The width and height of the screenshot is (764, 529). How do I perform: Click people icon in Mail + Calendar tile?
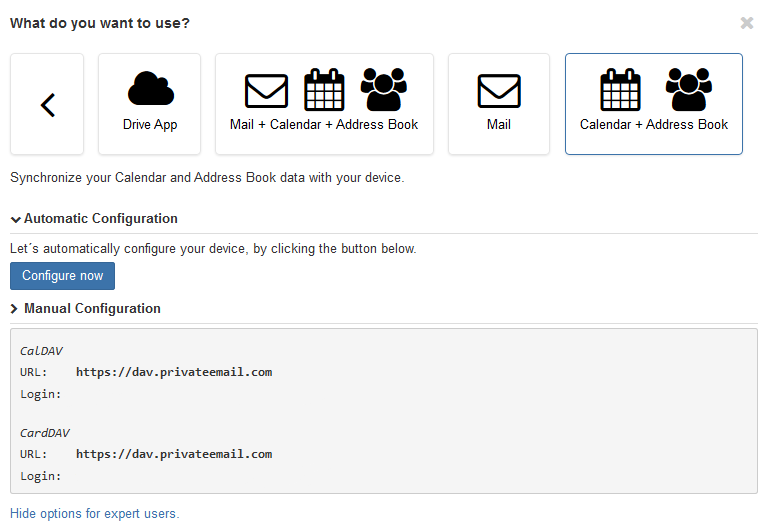coord(383,90)
